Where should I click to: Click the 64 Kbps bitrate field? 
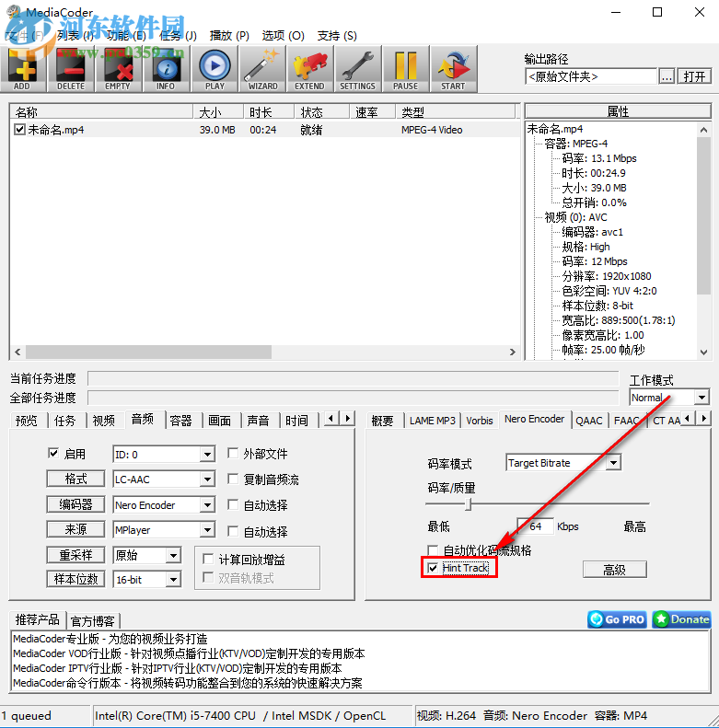[x=536, y=526]
